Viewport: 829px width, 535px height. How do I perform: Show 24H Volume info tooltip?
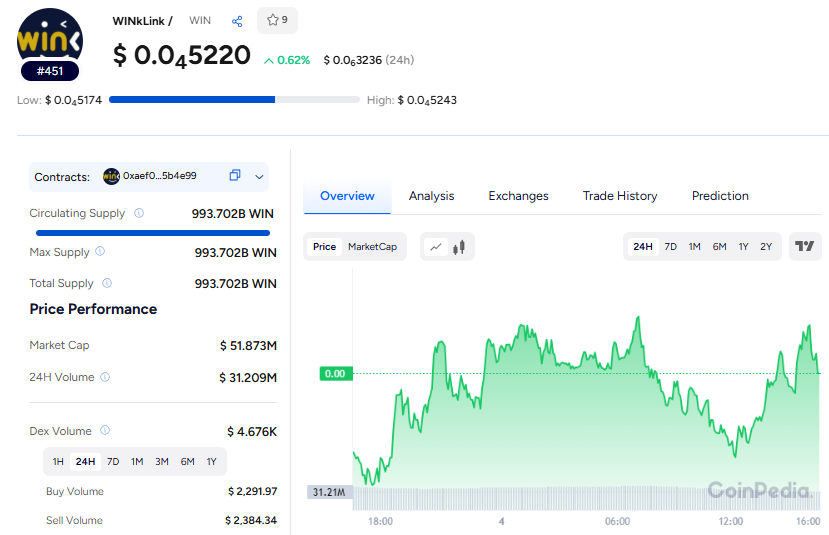point(105,377)
